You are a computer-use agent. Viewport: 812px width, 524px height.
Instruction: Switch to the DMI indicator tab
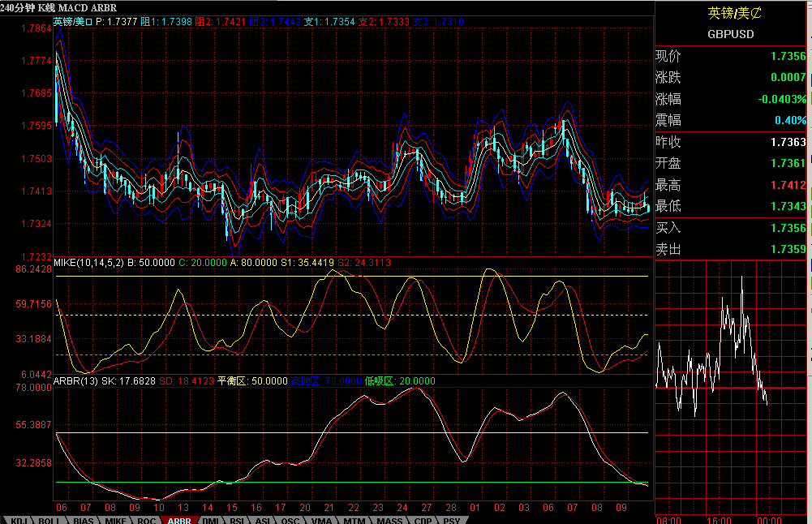point(211,521)
